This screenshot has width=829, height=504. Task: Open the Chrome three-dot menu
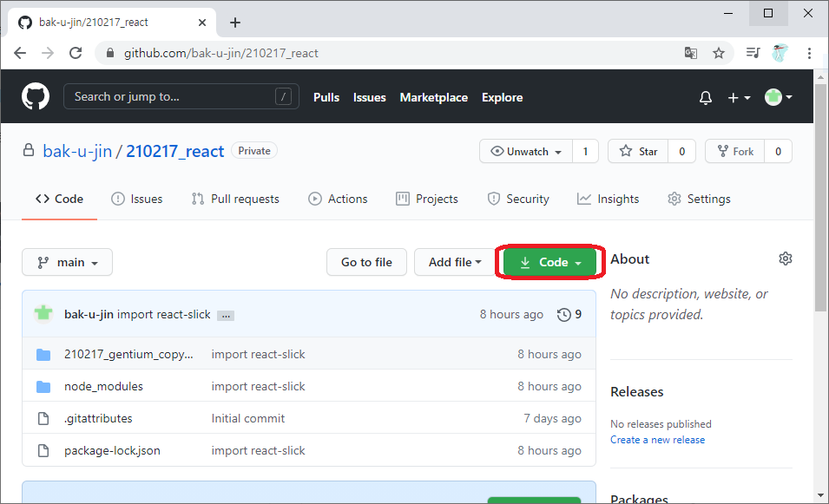click(x=809, y=53)
